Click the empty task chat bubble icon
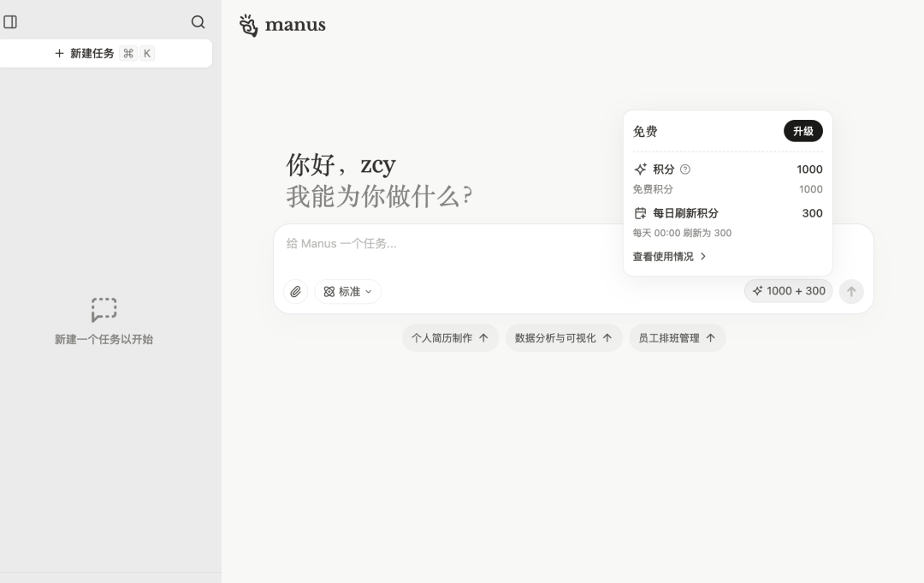The image size is (924, 583). tap(104, 310)
